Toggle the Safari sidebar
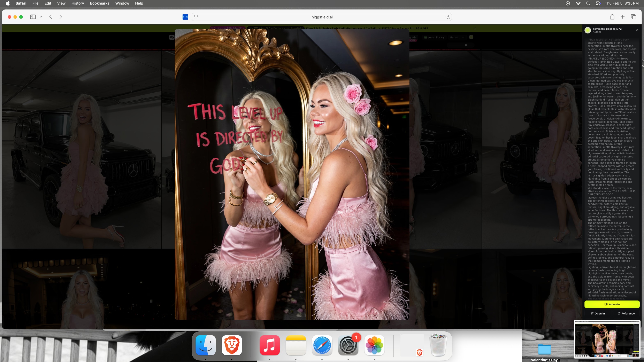This screenshot has height=362, width=644. [x=33, y=17]
